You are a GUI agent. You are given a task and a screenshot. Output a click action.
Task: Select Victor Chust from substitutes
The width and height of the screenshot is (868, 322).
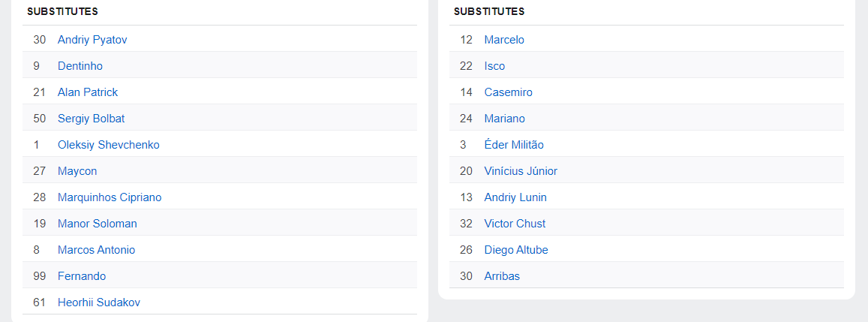515,224
